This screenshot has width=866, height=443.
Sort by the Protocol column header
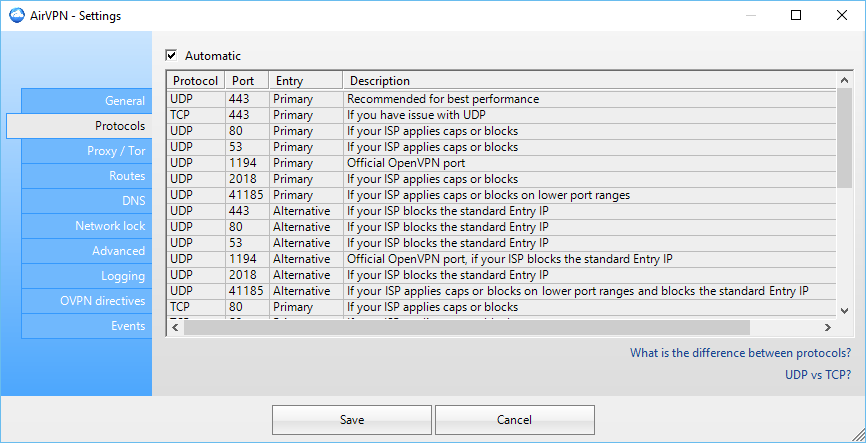[x=196, y=81]
